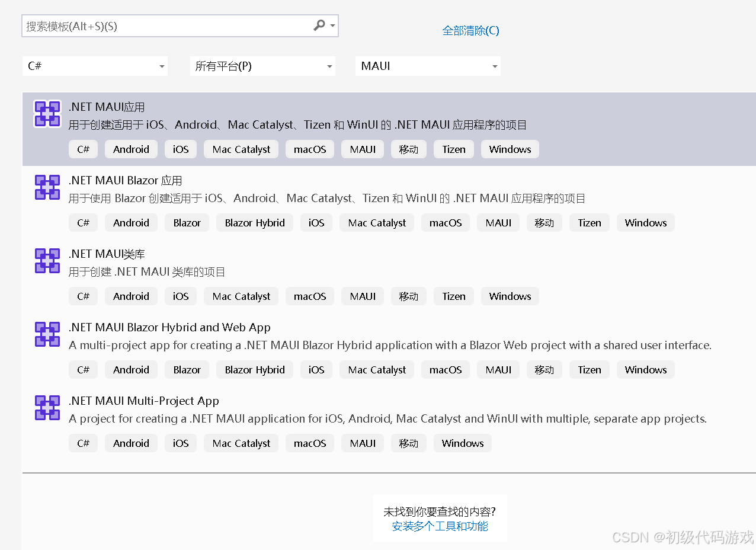Screen dimensions: 756x550
Task: Click the .NET MAUI应用 description text
Action: (x=297, y=125)
